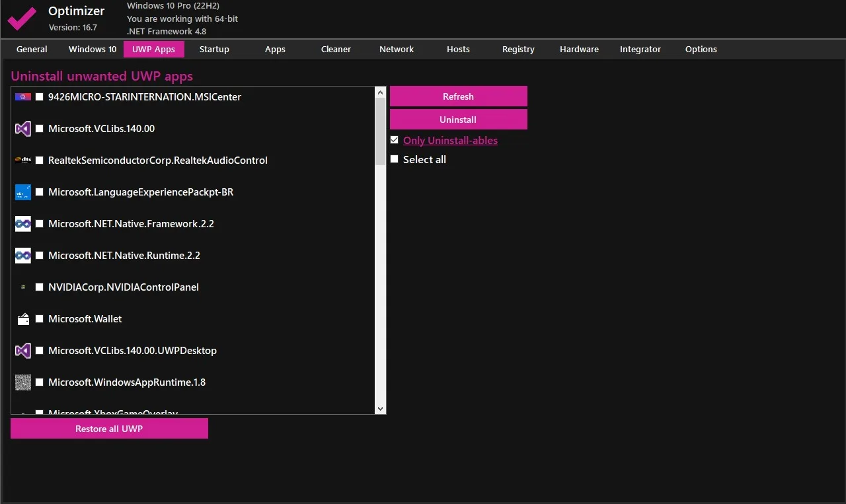Click the Optimizer pink checkmark logo
Viewport: 846px width, 504px height.
click(x=22, y=18)
